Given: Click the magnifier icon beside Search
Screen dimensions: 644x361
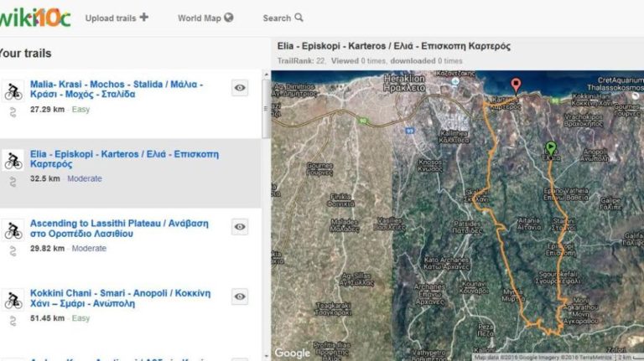Looking at the screenshot, I should point(299,18).
